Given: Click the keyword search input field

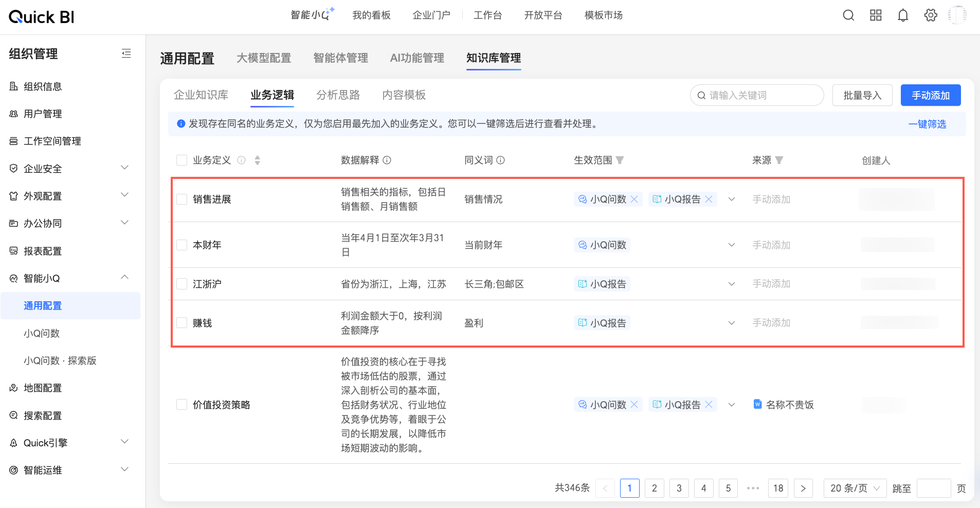Looking at the screenshot, I should pos(757,95).
